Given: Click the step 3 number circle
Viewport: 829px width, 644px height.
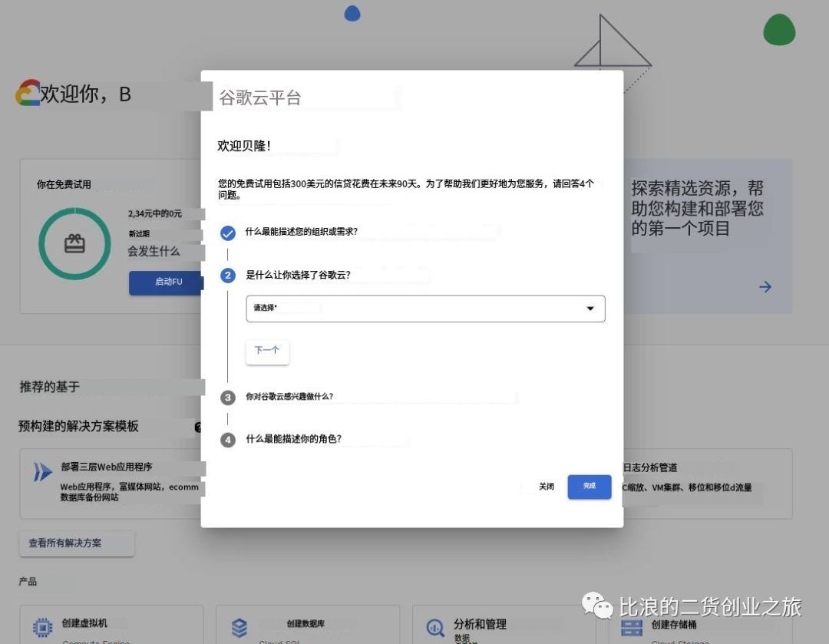Looking at the screenshot, I should [x=228, y=397].
